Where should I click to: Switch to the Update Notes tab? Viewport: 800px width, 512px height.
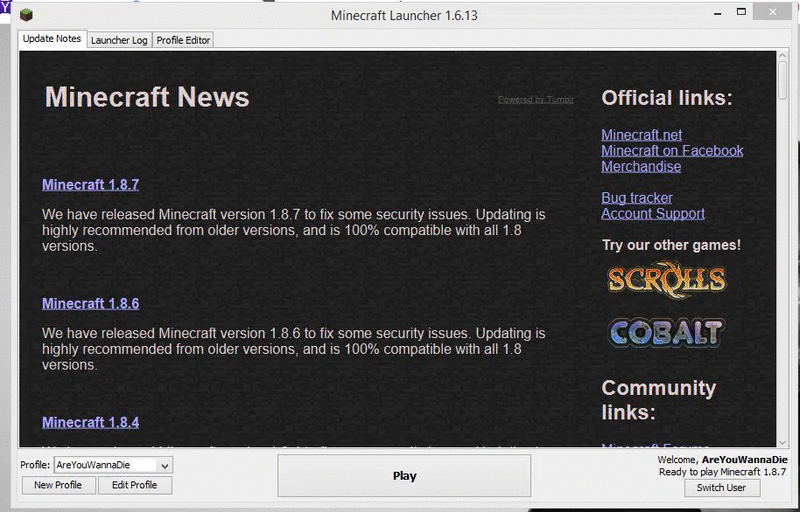tap(52, 39)
